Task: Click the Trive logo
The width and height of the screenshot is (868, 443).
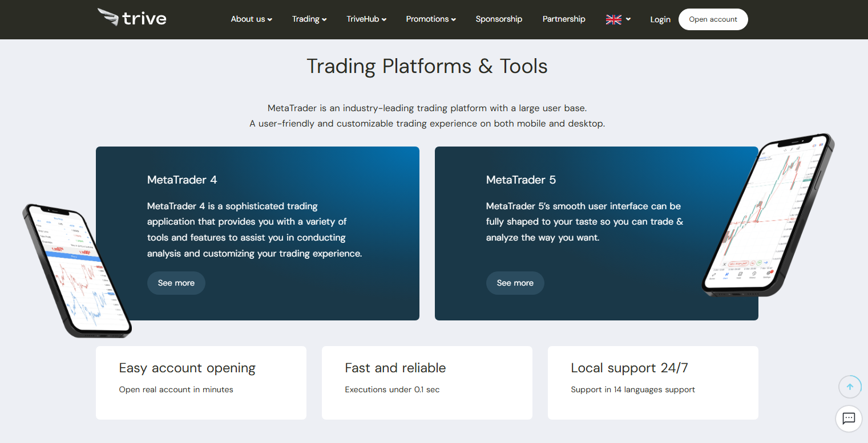Action: [132, 18]
